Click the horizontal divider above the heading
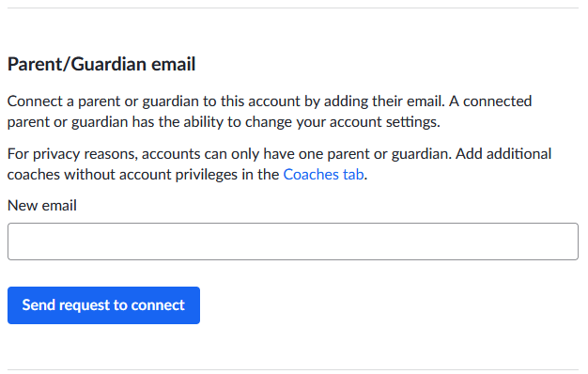The image size is (588, 374). point(293,8)
